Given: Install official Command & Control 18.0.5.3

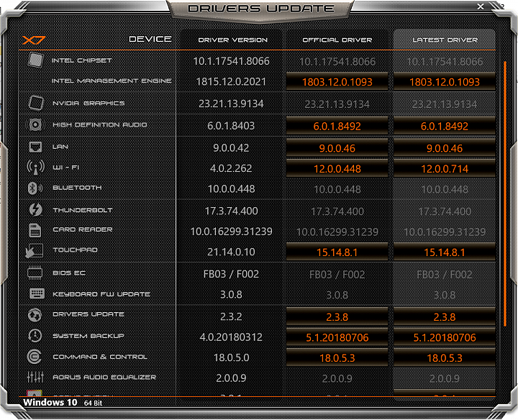Looking at the screenshot, I should (x=337, y=357).
